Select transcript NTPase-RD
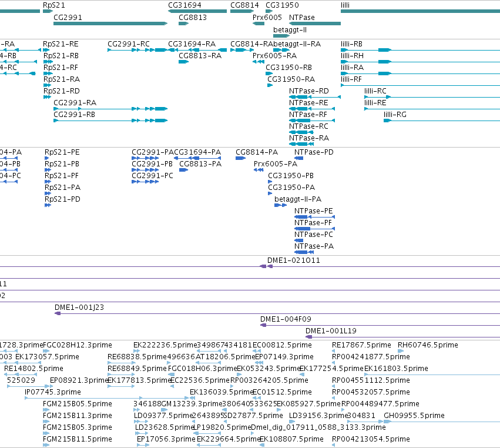Viewport: 500px width, 448px height. [308, 91]
